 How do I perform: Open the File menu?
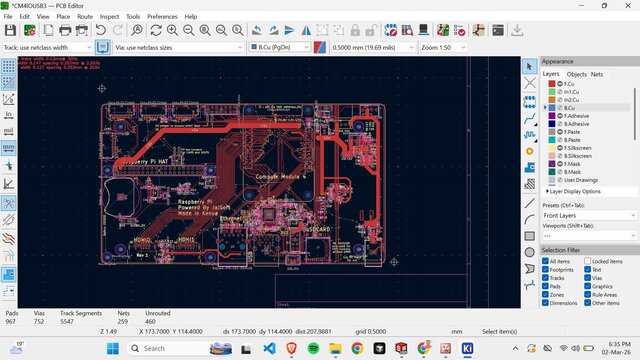[8, 16]
